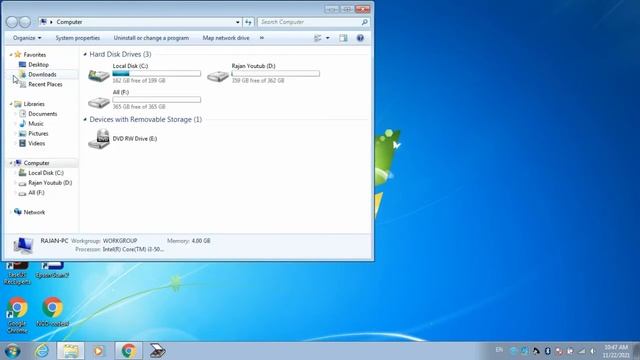Screen dimensions: 640x360
Task: Collapse the Computer tree node
Action: click(11, 163)
